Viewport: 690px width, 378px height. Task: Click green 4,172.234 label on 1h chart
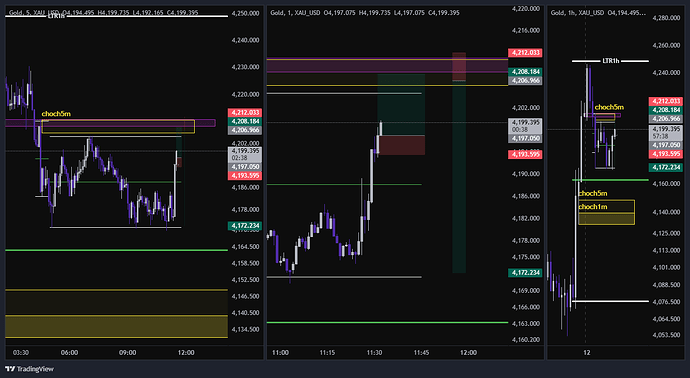coord(666,167)
